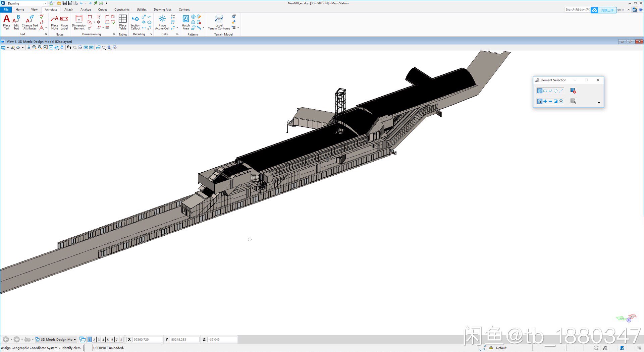644x352 pixels.
Task: Open the 3D Metric Design Model dropdown
Action: click(56, 340)
